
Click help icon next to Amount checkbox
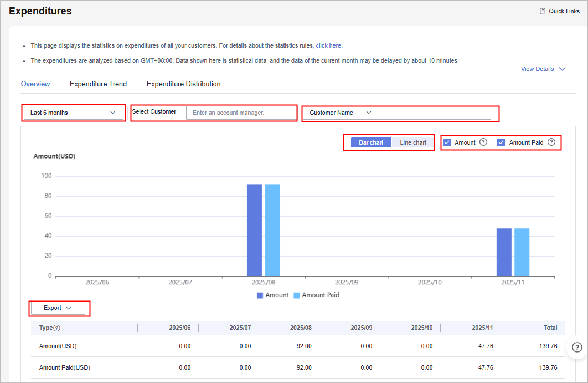[x=483, y=142]
